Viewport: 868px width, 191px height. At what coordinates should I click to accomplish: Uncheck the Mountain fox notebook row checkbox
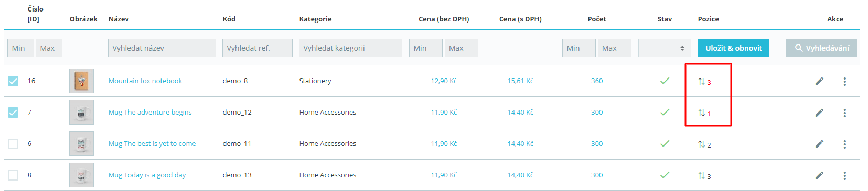pos(13,81)
